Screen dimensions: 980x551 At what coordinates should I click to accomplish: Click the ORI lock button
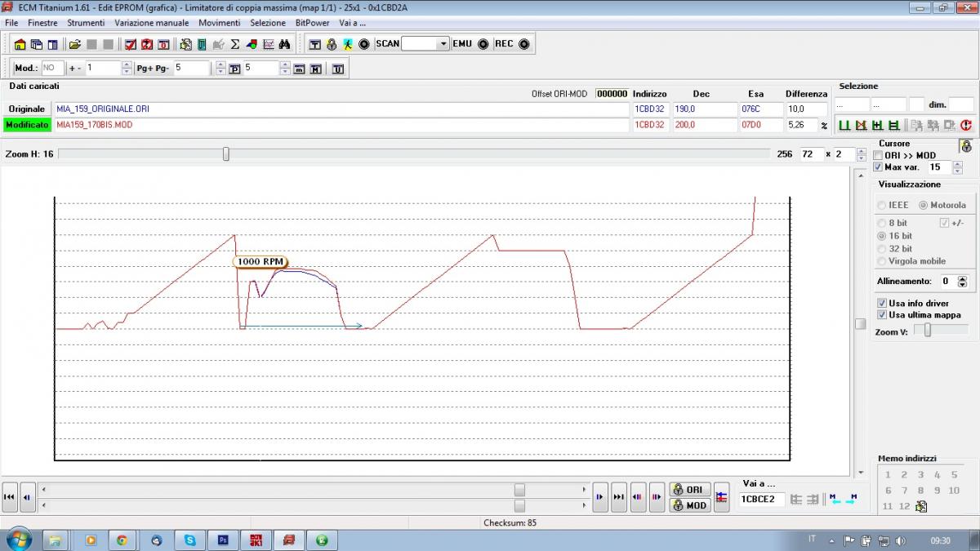click(x=690, y=489)
